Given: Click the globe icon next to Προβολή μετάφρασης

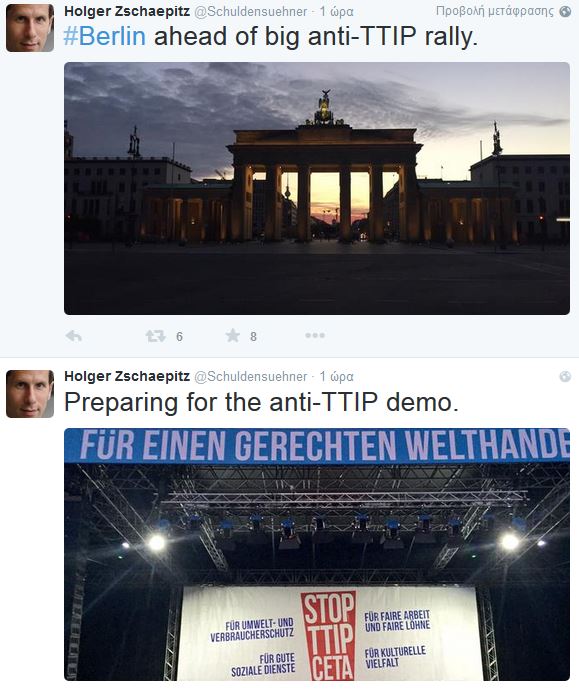Looking at the screenshot, I should point(565,11).
